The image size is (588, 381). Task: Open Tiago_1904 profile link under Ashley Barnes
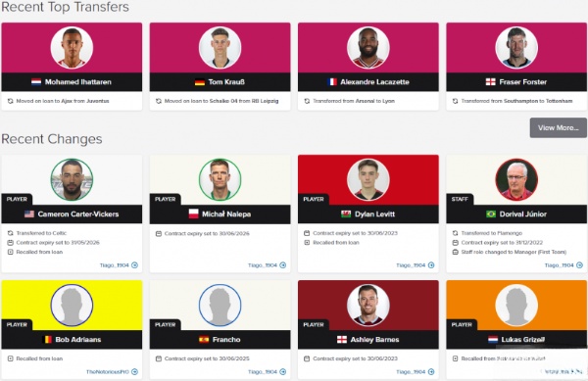[411, 372]
